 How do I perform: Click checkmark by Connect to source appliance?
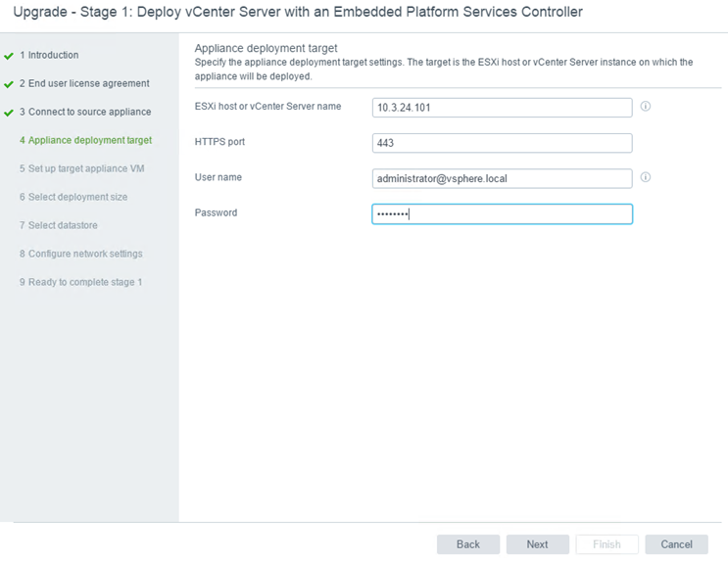[x=9, y=113]
